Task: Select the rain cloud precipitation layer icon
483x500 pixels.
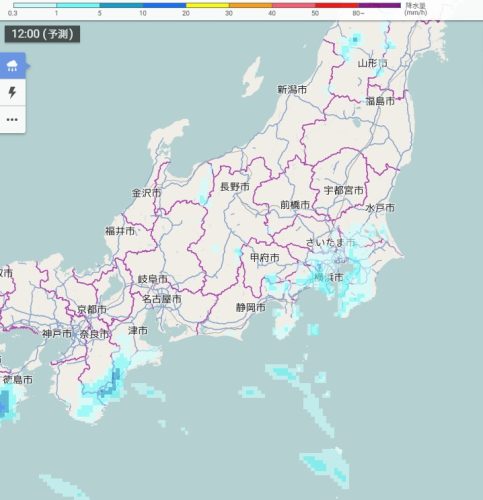Action: 13,66
